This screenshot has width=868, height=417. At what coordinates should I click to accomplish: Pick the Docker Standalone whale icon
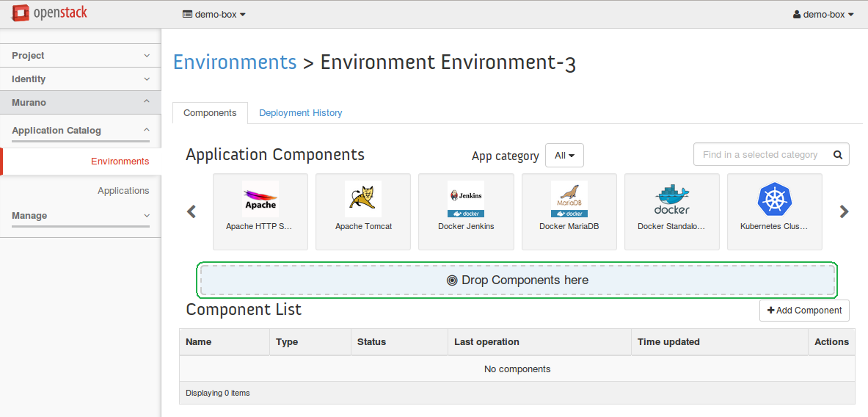[x=671, y=199]
